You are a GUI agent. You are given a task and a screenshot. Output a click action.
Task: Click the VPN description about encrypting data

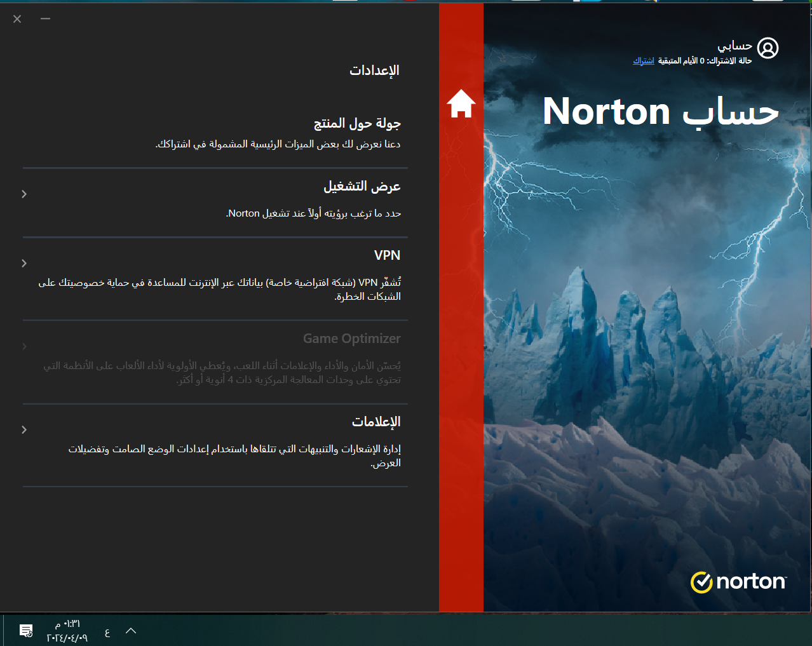(219, 289)
